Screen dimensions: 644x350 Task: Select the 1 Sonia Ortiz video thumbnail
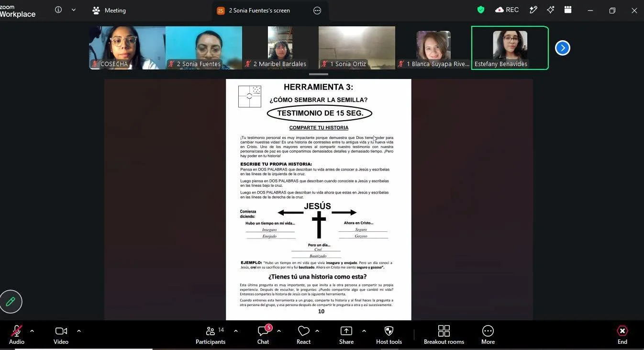pyautogui.click(x=357, y=48)
